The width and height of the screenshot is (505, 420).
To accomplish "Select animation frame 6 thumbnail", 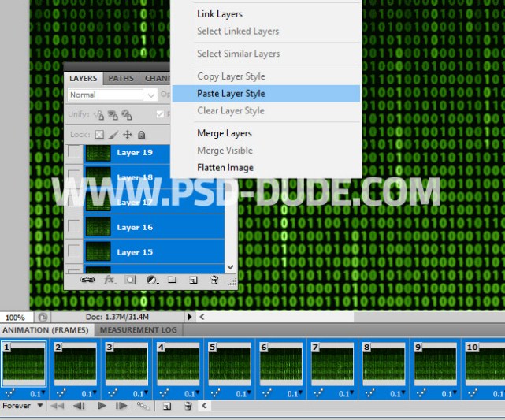I will click(x=280, y=363).
